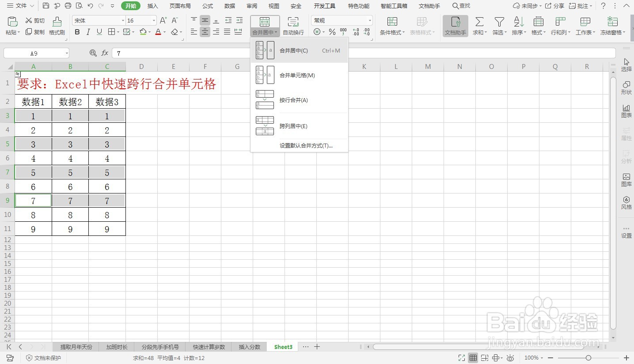The height and width of the screenshot is (364, 634).
Task: Open the font color picker arrow
Action: tap(165, 32)
